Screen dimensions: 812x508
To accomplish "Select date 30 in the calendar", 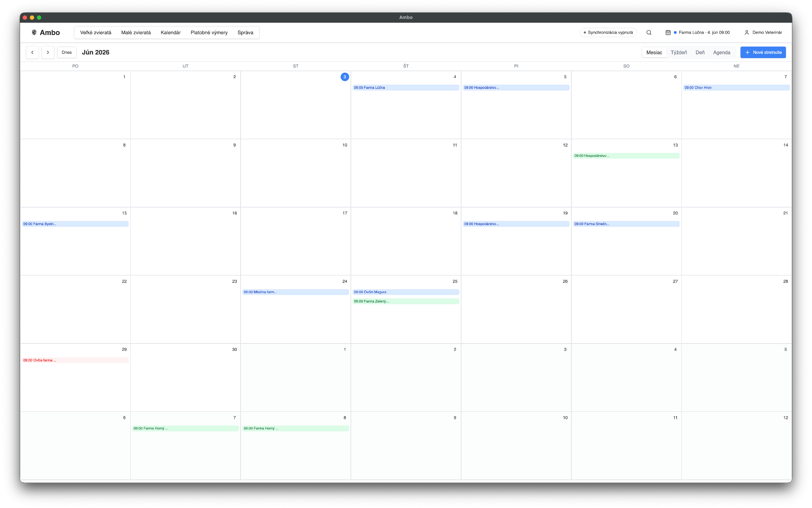I will [235, 349].
